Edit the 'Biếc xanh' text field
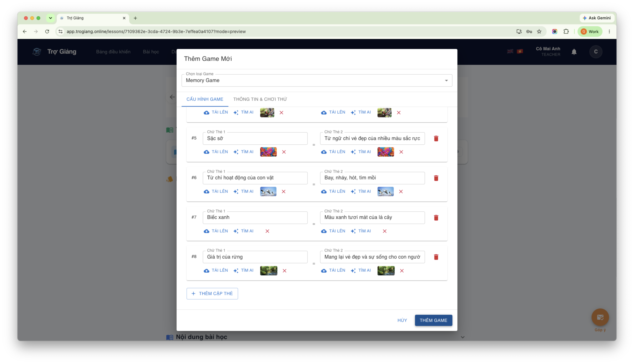Image resolution: width=634 pixels, height=364 pixels. 255,218
